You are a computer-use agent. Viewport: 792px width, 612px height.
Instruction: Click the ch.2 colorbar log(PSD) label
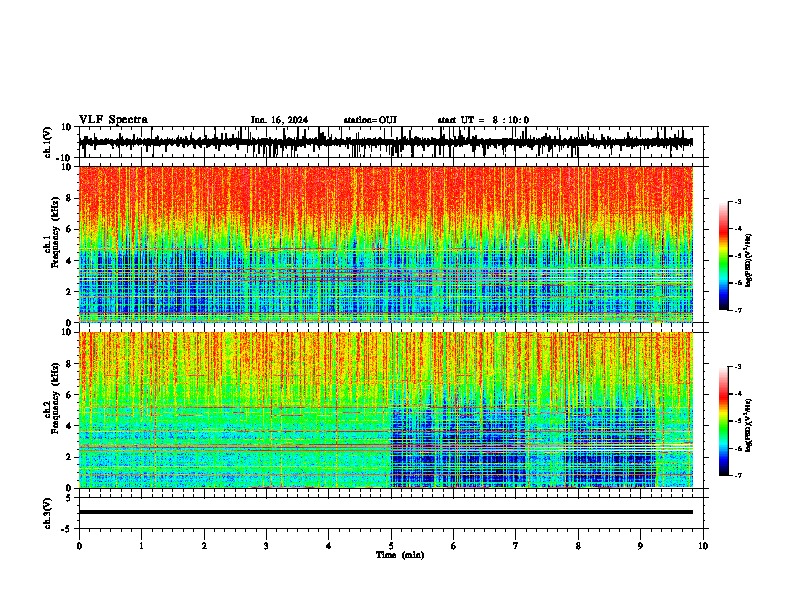tap(749, 425)
